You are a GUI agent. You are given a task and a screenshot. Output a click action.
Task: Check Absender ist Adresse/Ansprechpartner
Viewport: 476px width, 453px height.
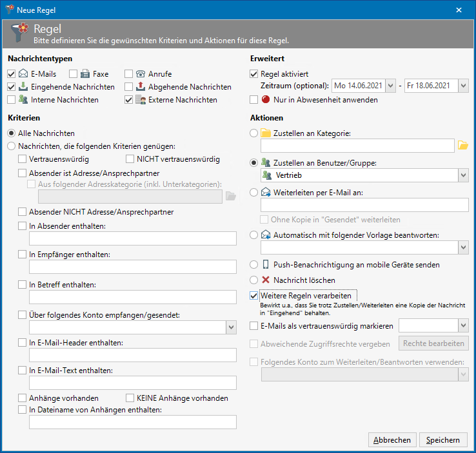coord(22,173)
